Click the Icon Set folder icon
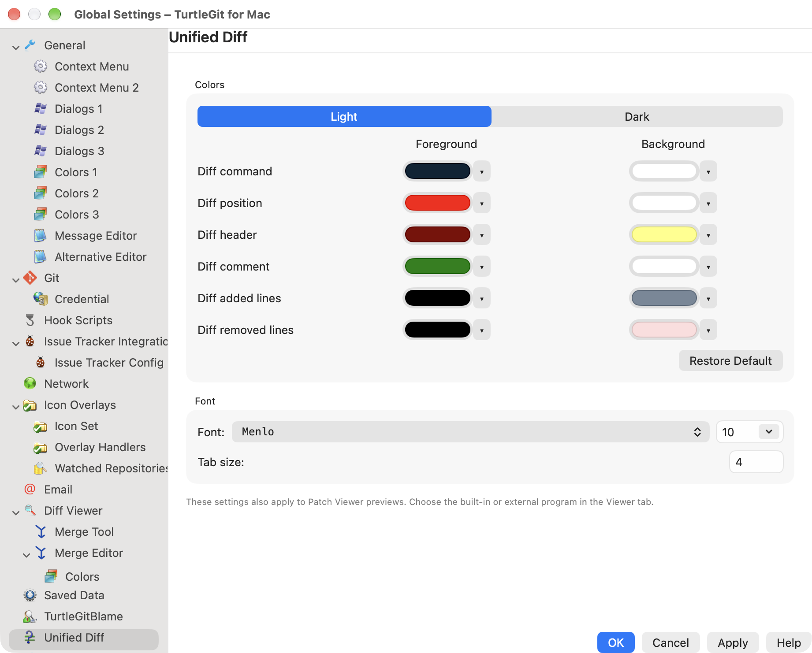Viewport: 812px width, 653px height. pos(41,426)
